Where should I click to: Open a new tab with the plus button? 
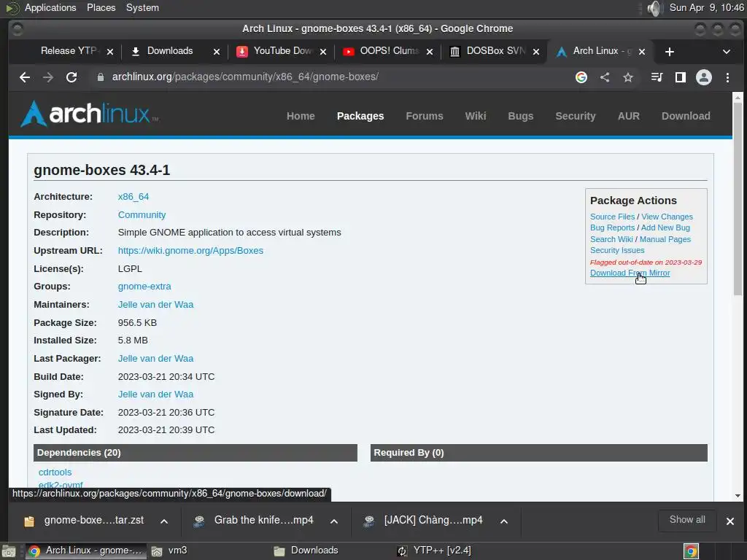click(670, 52)
